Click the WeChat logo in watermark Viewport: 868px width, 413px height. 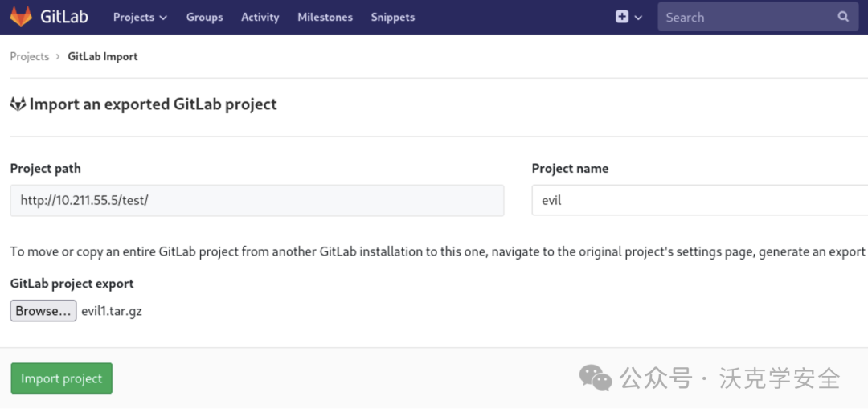596,377
